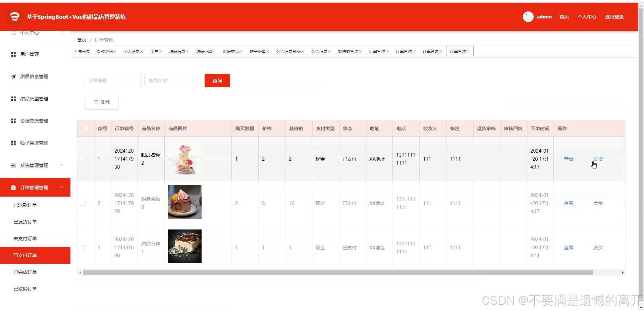
Task: Click the 订单管理管理 megaphone icon
Action: 13,187
